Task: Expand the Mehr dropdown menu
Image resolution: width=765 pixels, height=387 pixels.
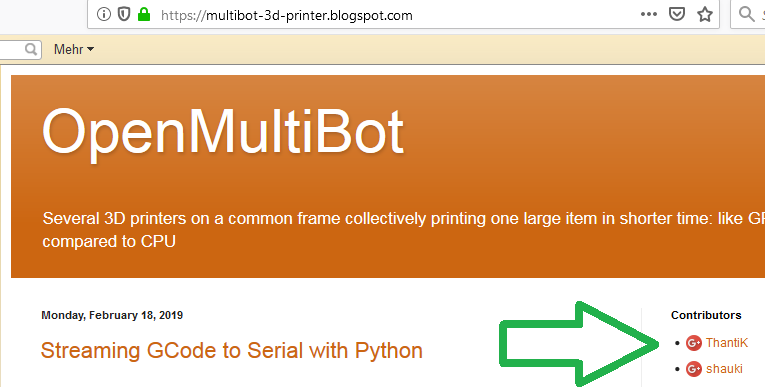Action: (x=74, y=49)
